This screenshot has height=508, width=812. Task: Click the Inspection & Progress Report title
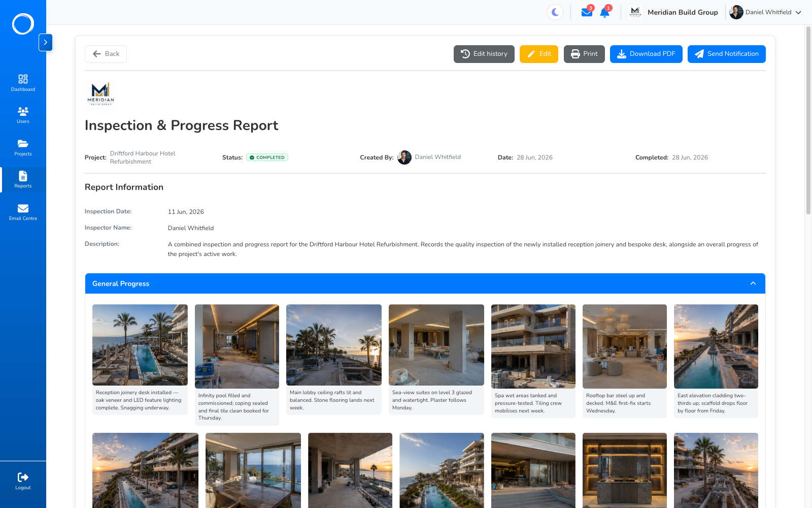pos(181,125)
